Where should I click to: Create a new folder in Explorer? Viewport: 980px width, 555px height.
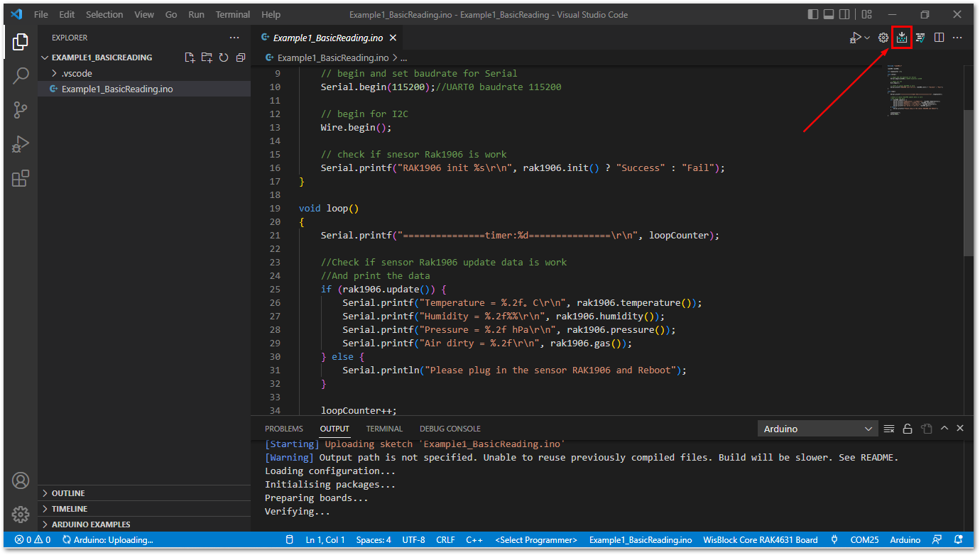pos(207,57)
